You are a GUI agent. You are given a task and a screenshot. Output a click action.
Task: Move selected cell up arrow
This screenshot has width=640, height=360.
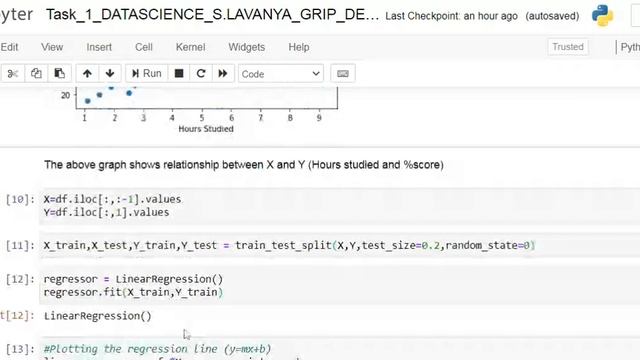click(x=87, y=74)
